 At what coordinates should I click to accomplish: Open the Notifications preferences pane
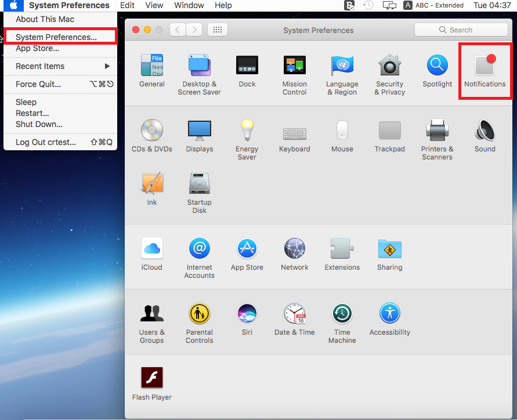(485, 71)
